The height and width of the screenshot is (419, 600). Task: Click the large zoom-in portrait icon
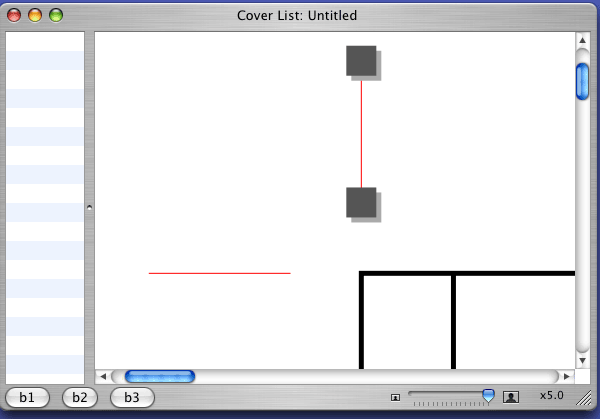(511, 397)
